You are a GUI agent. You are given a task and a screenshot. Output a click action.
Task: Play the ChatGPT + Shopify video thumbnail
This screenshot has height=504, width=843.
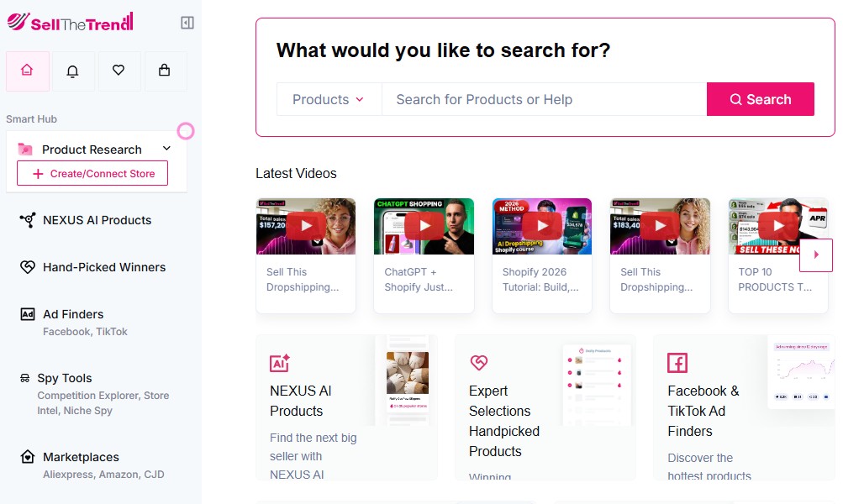click(x=424, y=225)
